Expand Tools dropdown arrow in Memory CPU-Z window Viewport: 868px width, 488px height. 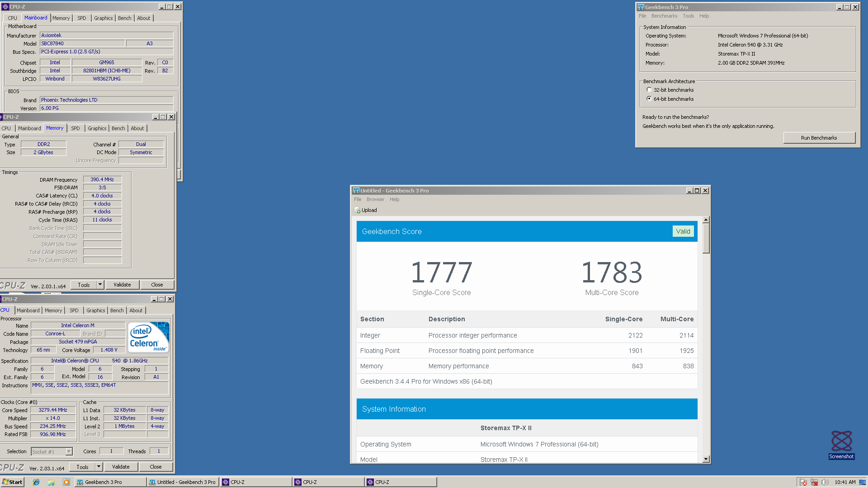[100, 285]
